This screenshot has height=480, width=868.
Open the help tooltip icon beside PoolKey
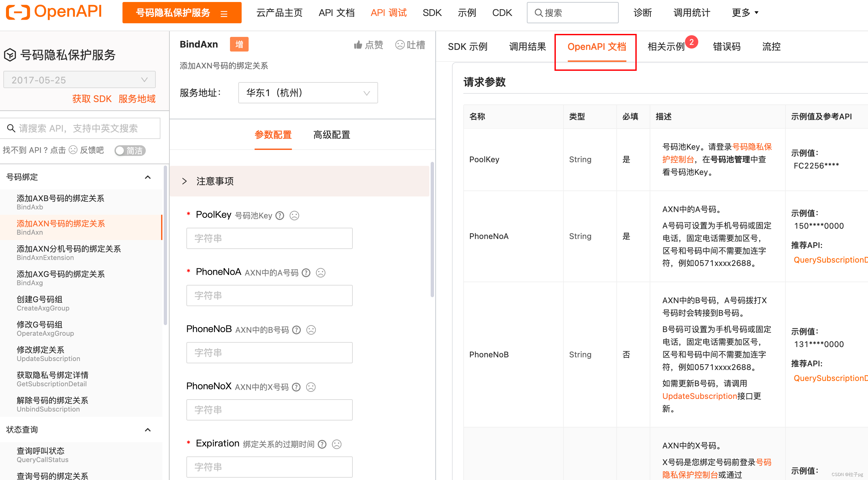point(279,215)
